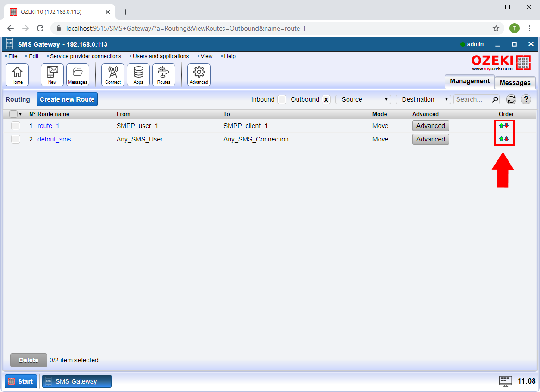This screenshot has width=540, height=392.
Task: Open the Advanced gear toolbar icon
Action: point(199,75)
